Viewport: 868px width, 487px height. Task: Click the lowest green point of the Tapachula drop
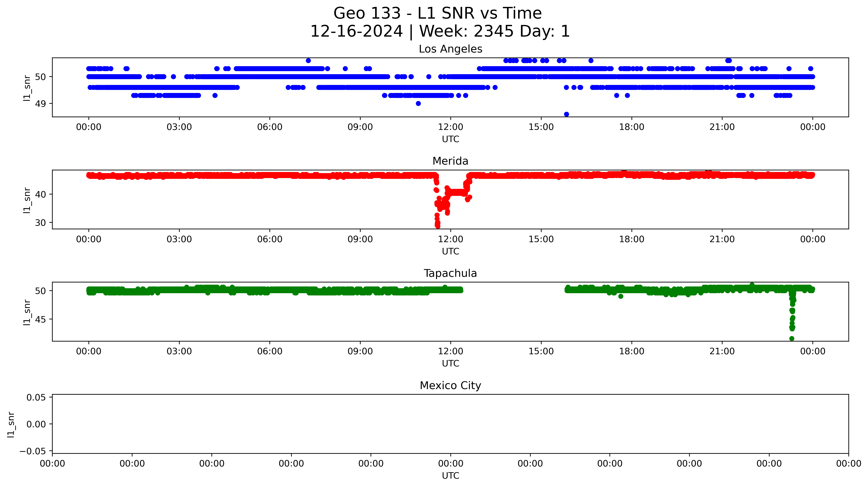pos(792,338)
